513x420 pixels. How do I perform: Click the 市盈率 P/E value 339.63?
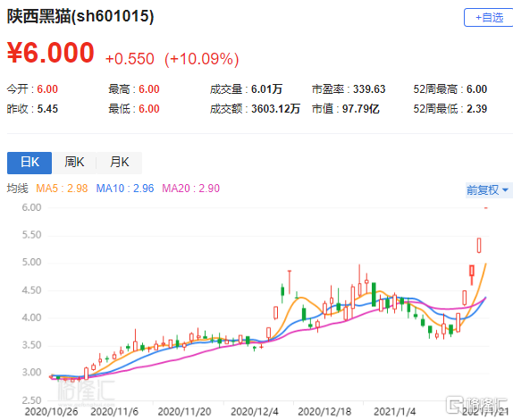[369, 89]
